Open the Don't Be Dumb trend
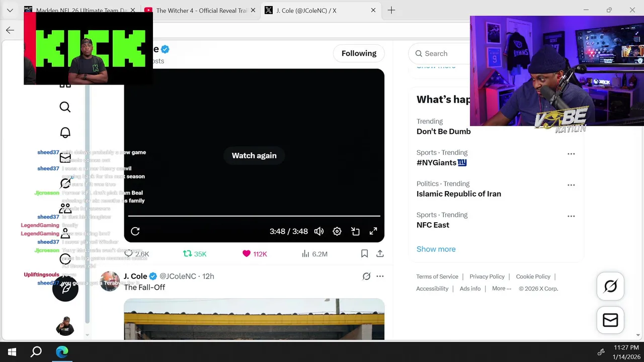 (x=444, y=131)
